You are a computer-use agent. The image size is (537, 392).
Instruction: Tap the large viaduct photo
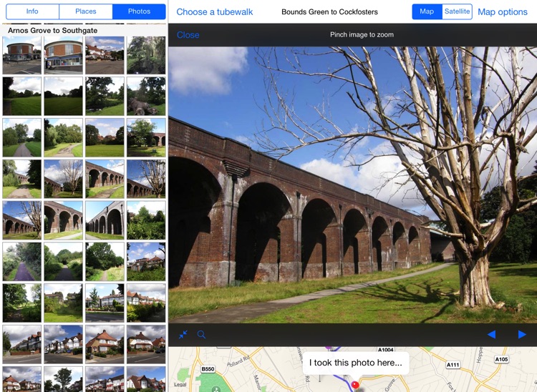click(353, 185)
